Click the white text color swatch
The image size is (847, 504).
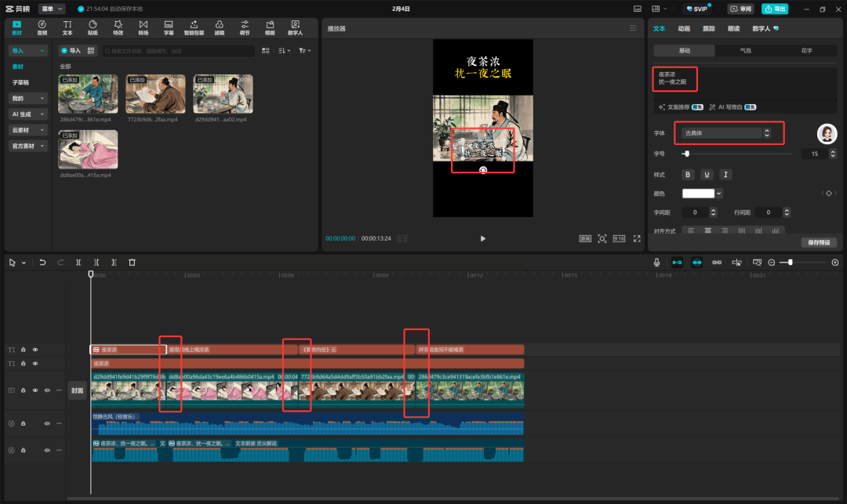click(699, 194)
